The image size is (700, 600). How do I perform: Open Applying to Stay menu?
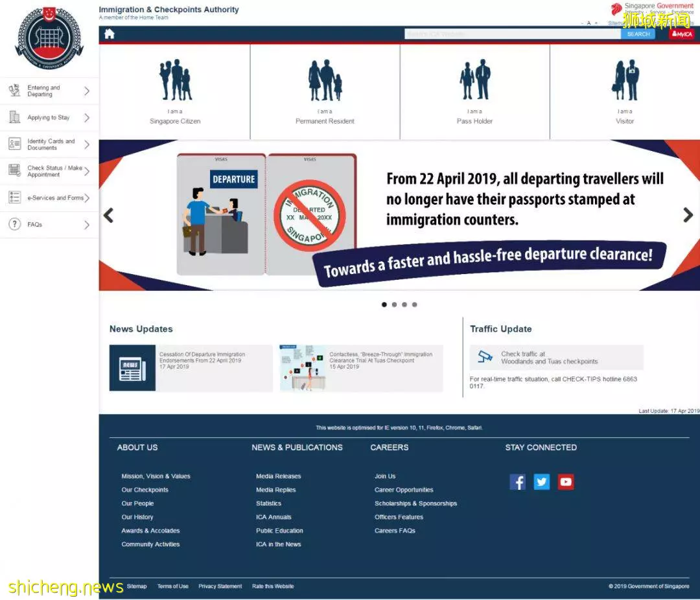click(49, 117)
